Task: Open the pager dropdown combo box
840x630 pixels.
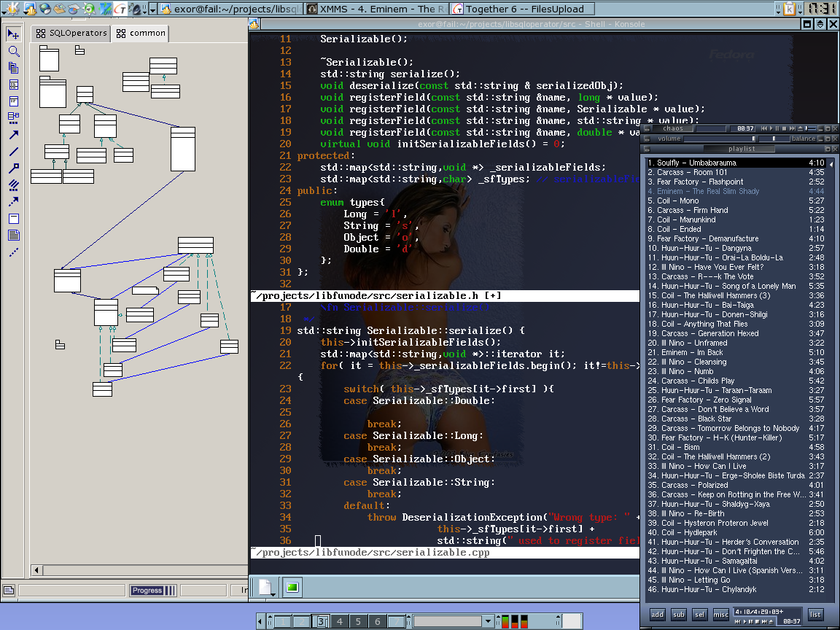Action: [x=488, y=621]
